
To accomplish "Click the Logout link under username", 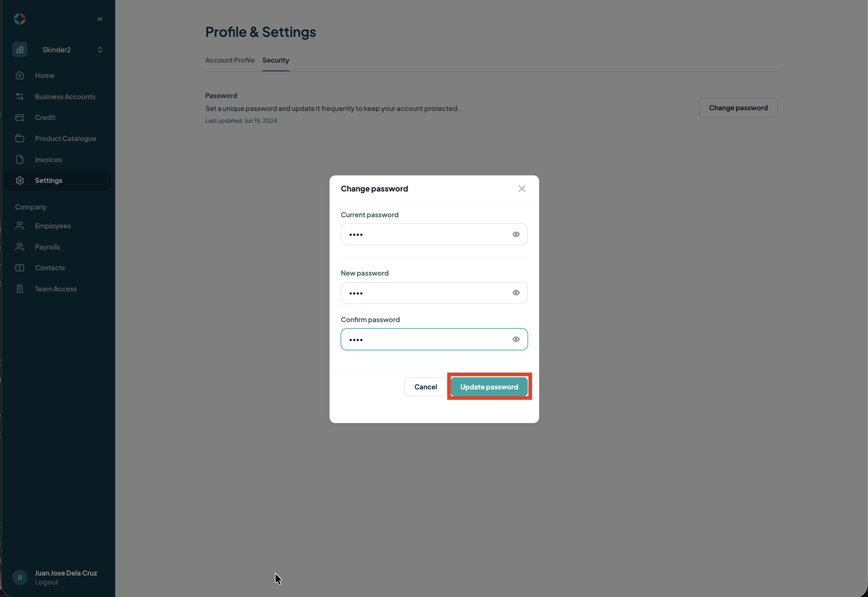I will click(47, 582).
